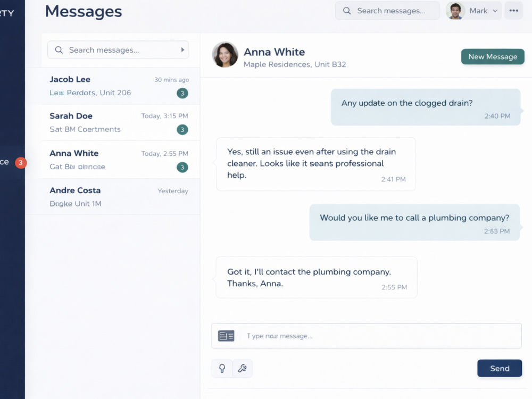The height and width of the screenshot is (399, 532).
Task: Click the wrench maintenance icon
Action: (242, 368)
